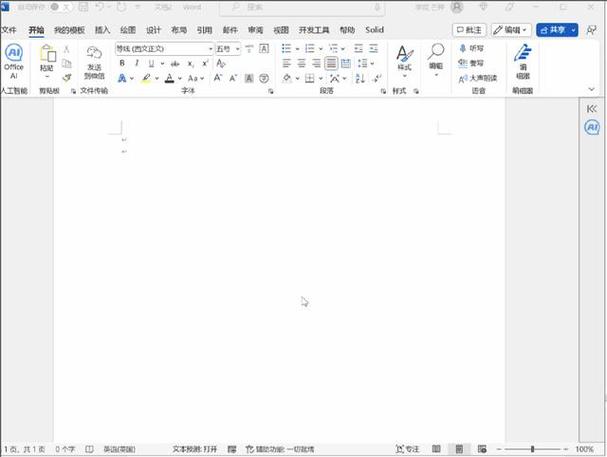Switch to Print Layout view
Screen dimensions: 607x457
tap(459, 449)
